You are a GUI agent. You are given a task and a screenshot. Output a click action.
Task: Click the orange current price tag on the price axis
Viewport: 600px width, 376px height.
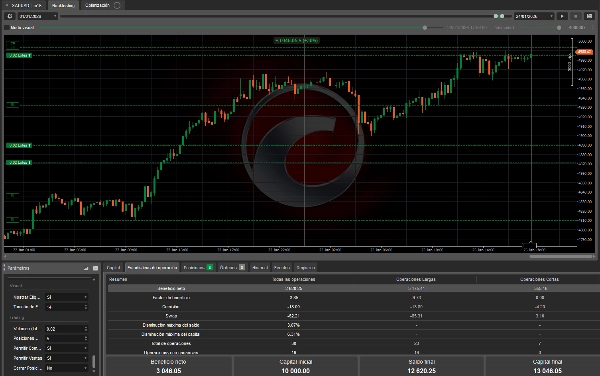coord(584,52)
